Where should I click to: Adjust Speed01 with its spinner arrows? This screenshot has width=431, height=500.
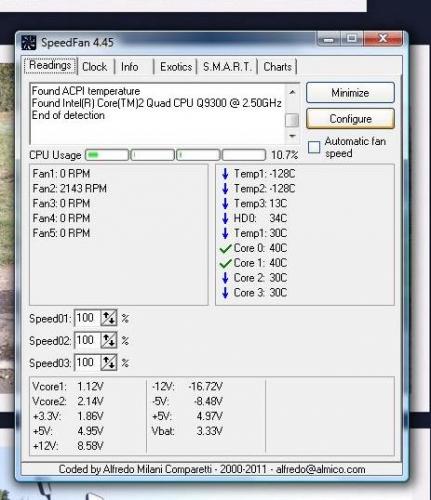(109, 318)
